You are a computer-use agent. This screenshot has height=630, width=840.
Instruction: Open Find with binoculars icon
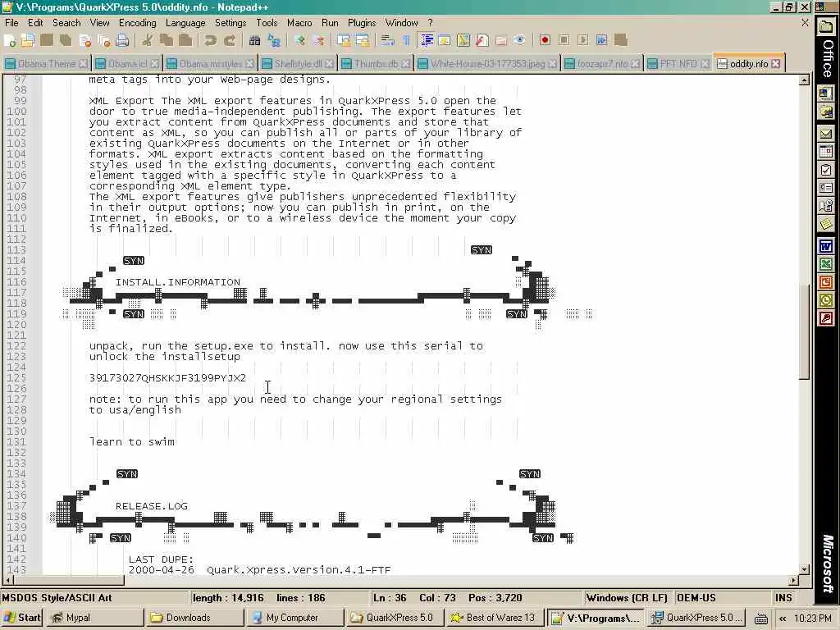254,41
